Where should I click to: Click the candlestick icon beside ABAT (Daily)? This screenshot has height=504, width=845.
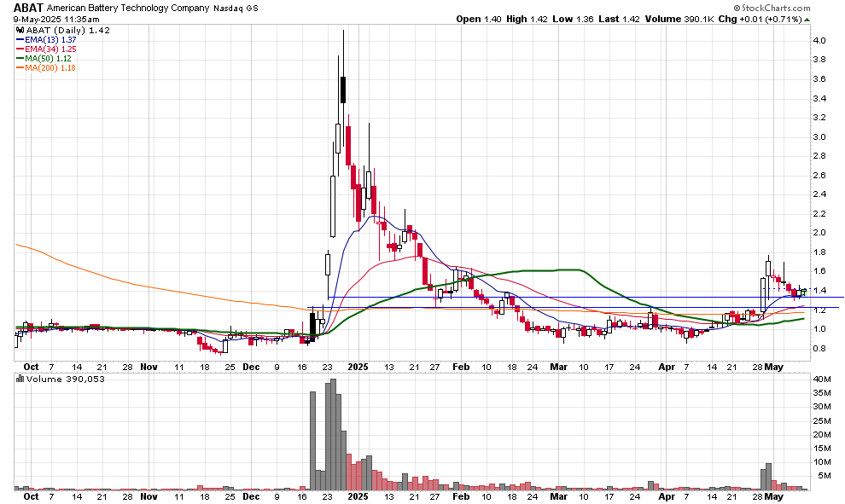[x=19, y=28]
